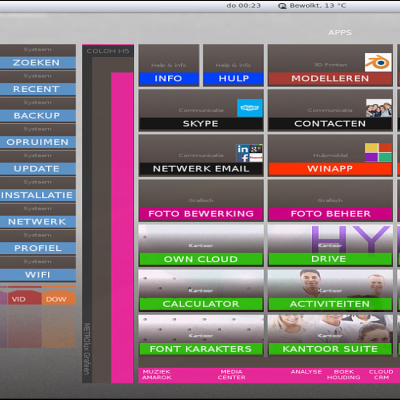Click the Bewolkt. 13 °C weather text
The height and width of the screenshot is (400, 400).
(x=318, y=6)
